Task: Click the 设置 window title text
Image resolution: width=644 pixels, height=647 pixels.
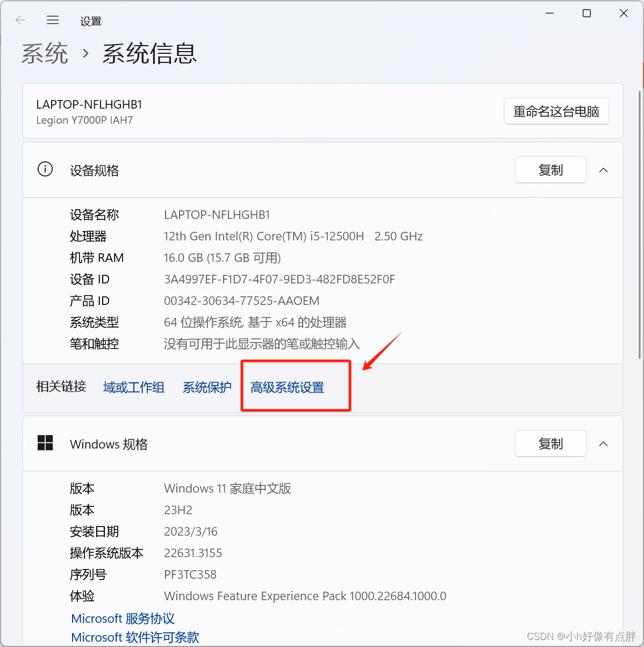Action: (x=91, y=21)
